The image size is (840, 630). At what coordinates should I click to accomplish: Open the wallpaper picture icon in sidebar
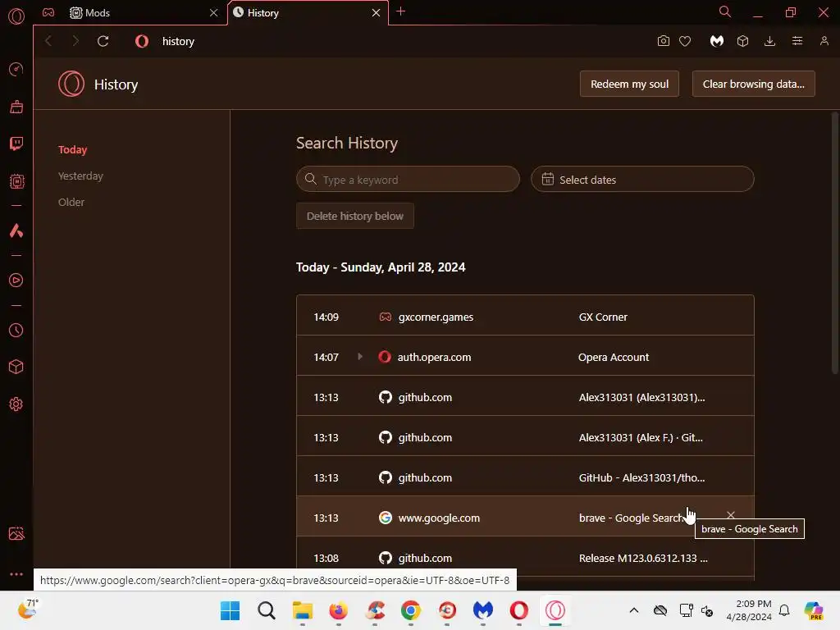[16, 533]
